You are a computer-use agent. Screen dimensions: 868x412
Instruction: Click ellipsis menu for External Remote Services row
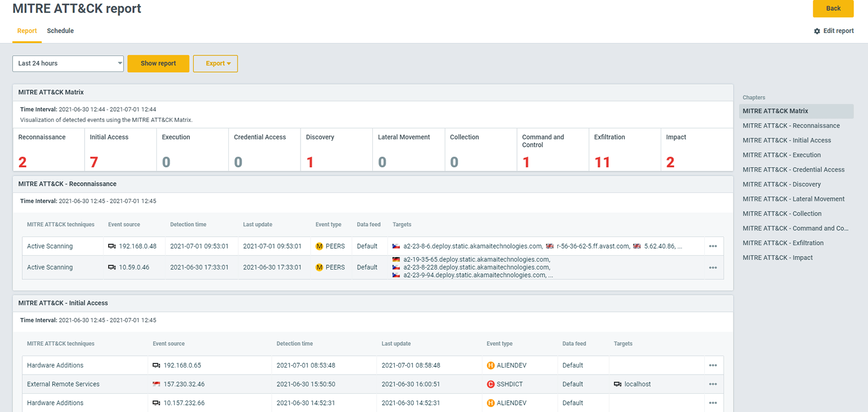click(x=713, y=384)
